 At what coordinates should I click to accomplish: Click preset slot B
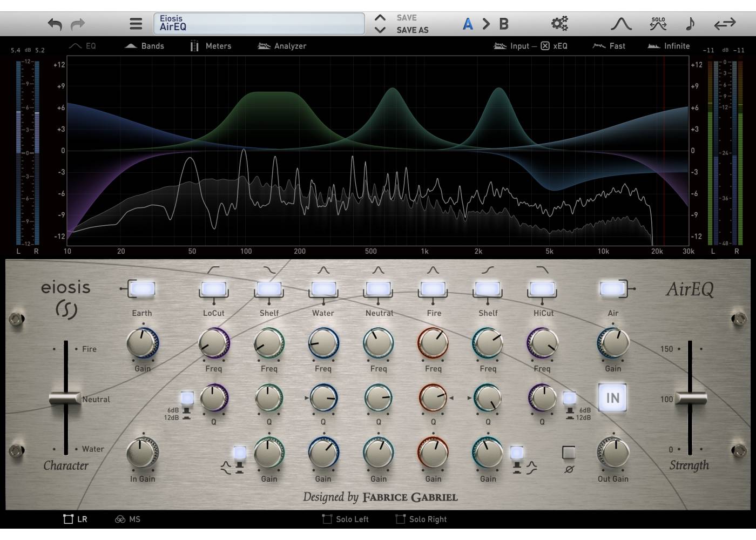[504, 24]
